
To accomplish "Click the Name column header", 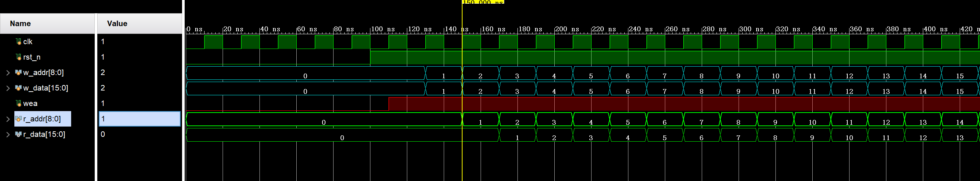I will pyautogui.click(x=47, y=24).
